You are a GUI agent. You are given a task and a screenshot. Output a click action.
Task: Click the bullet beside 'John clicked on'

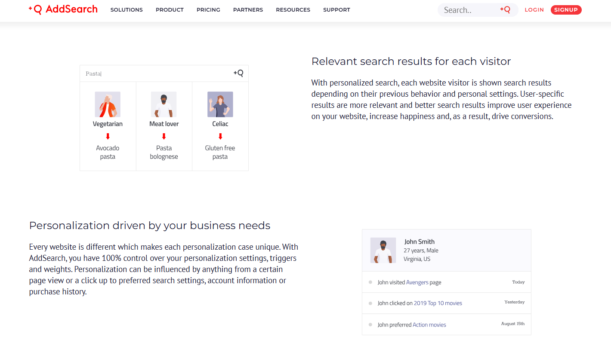tap(370, 303)
